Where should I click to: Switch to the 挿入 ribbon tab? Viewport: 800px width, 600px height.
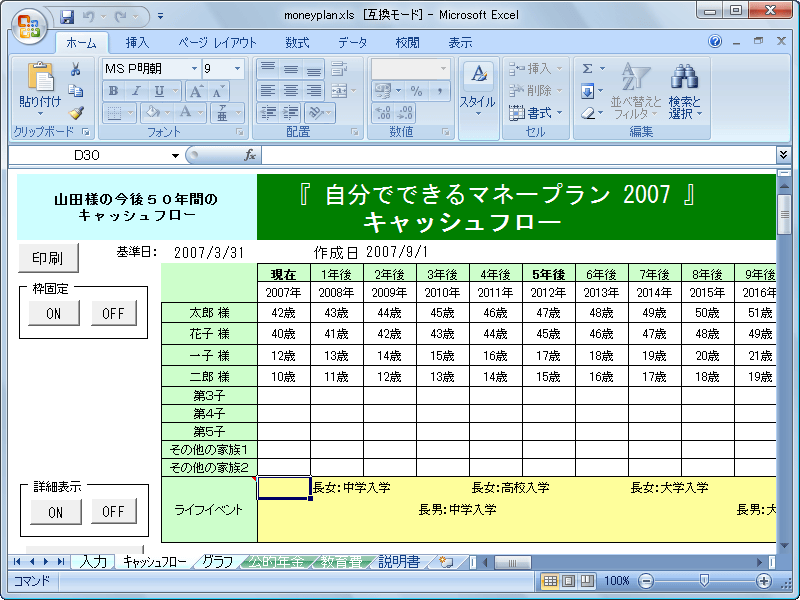pos(137,43)
